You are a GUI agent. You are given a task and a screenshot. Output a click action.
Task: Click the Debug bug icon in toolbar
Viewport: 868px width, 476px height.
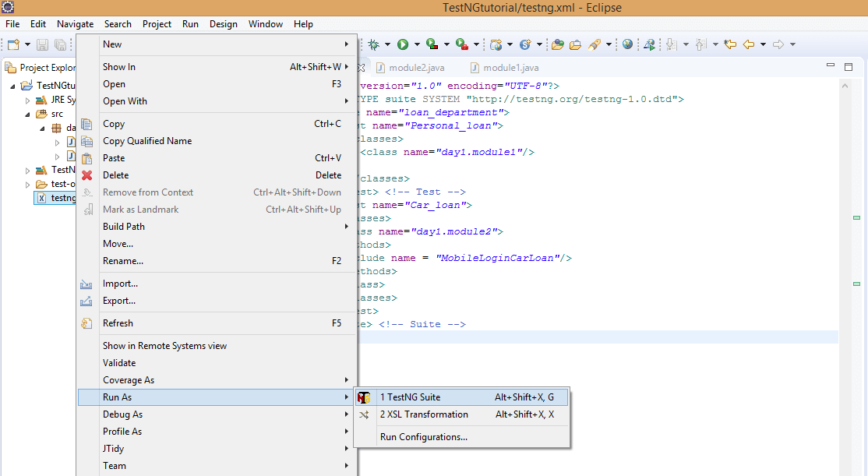[x=374, y=44]
